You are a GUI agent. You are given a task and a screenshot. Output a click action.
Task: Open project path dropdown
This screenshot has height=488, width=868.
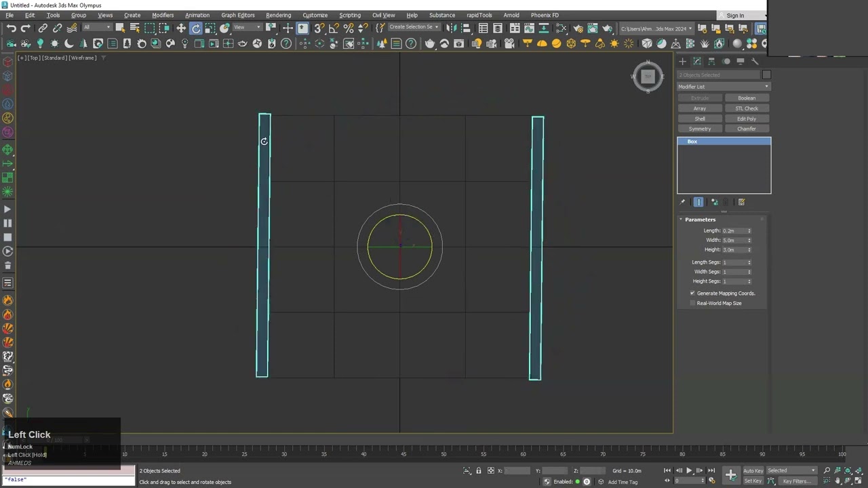click(x=656, y=28)
